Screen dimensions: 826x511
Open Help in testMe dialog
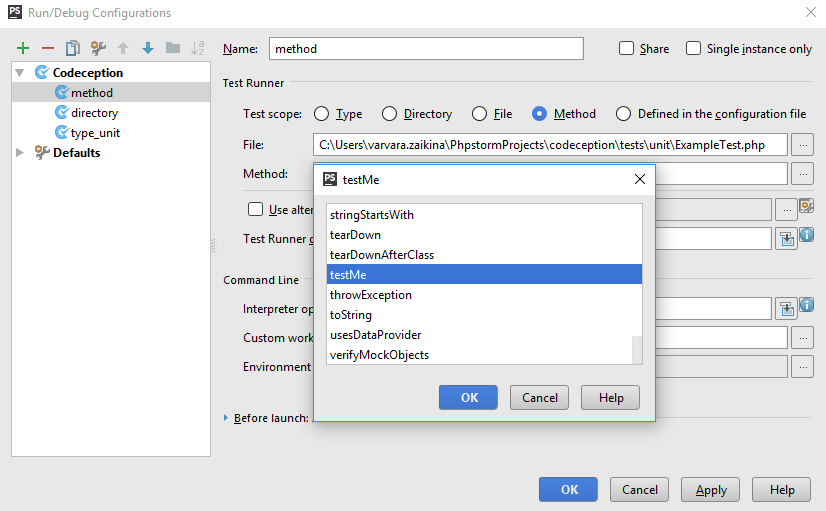pos(611,398)
